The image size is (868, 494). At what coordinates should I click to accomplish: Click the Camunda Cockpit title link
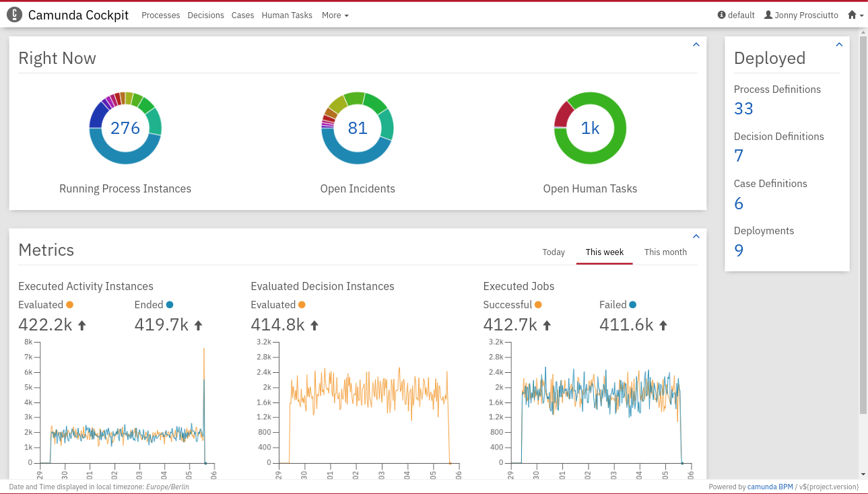[x=78, y=15]
